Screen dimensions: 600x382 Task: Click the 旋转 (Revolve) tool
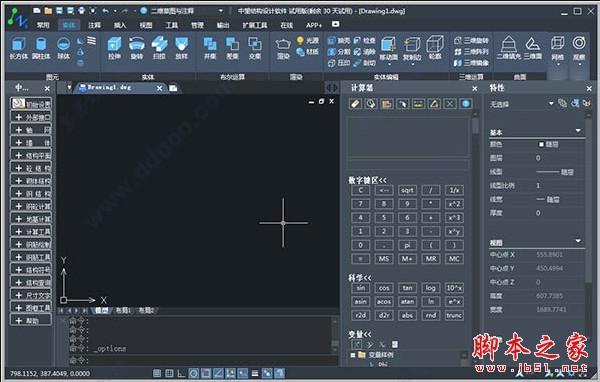137,48
